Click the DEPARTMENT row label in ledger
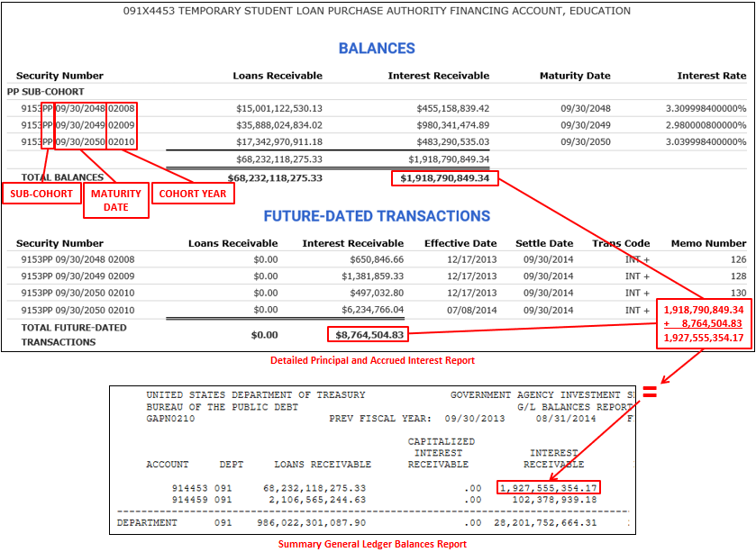Viewport: 756px width, 552px height. pos(147,522)
